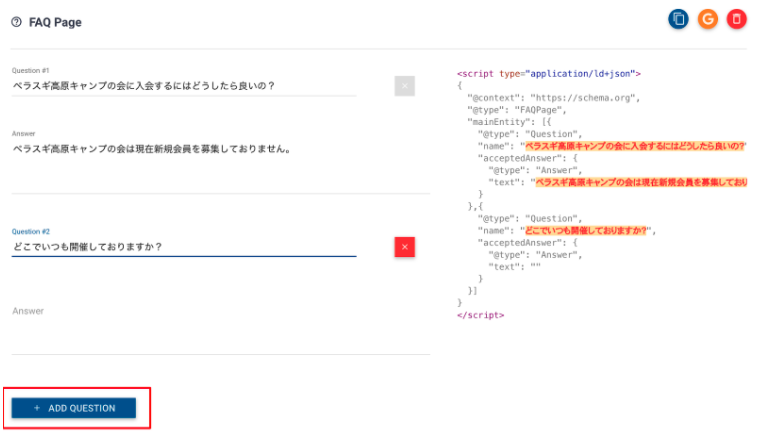
Task: Click the closing script tag
Action: [480, 315]
